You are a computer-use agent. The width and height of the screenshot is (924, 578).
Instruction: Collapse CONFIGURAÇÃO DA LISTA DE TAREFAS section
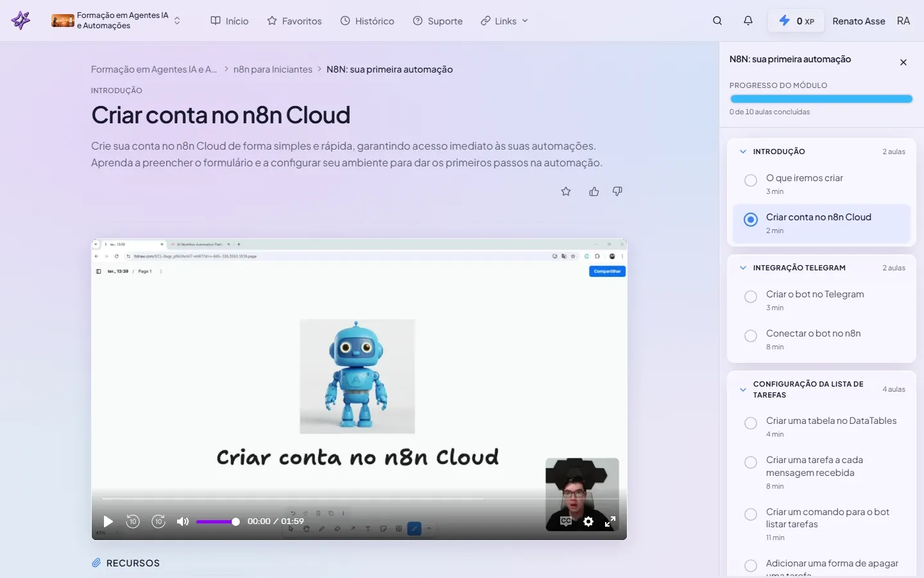pyautogui.click(x=743, y=389)
